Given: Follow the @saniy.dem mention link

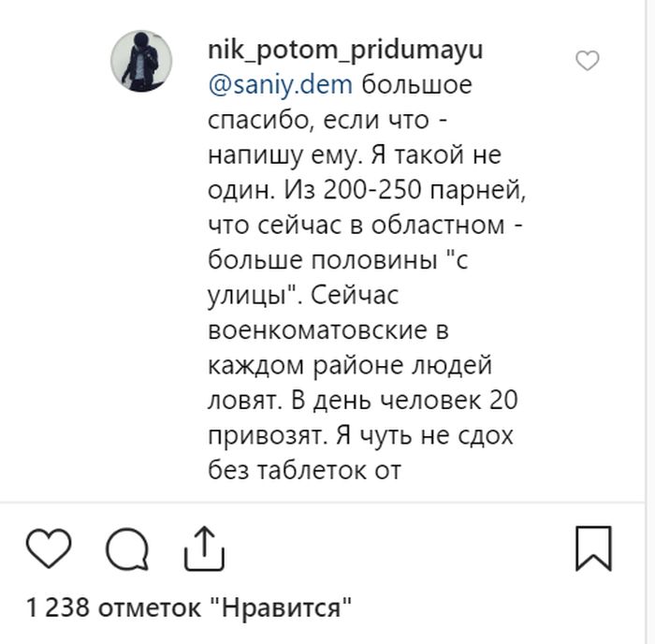Looking at the screenshot, I should (x=280, y=86).
